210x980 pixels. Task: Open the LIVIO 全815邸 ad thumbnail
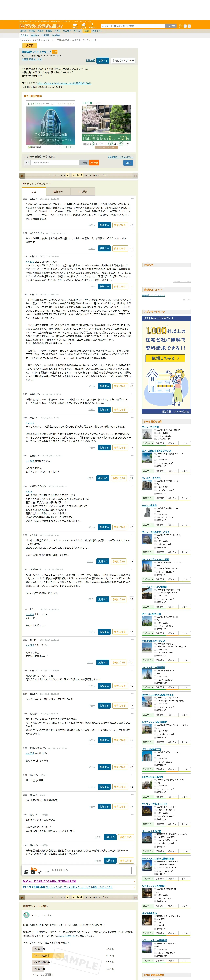point(51,125)
